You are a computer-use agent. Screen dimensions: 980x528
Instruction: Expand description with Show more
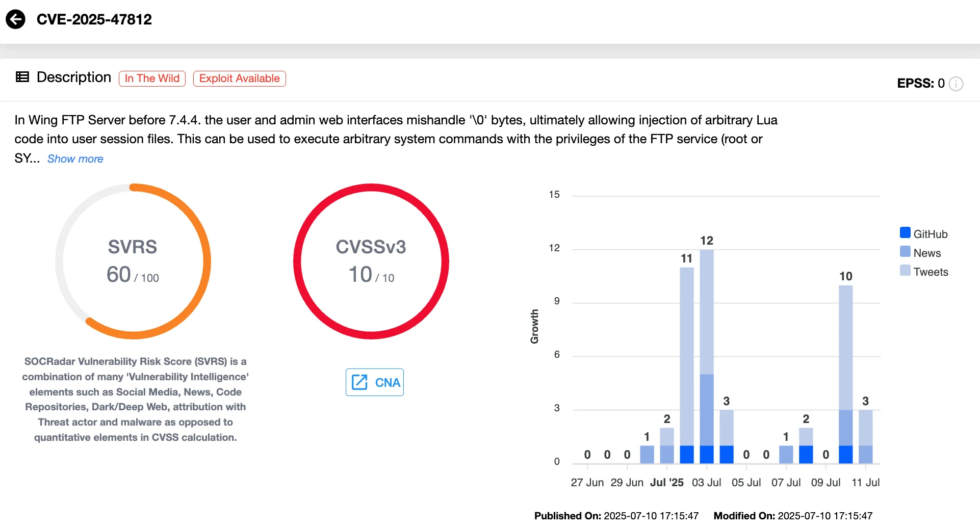coord(75,159)
